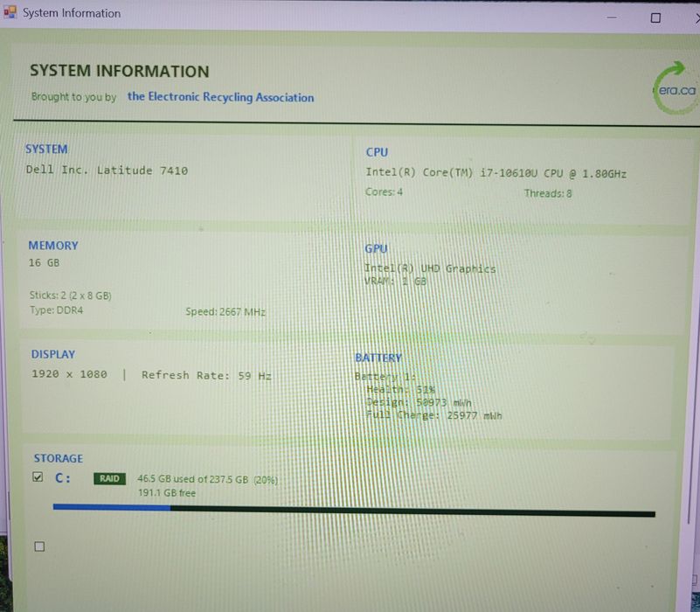Follow the Electronic Recycling Association link

coord(220,97)
